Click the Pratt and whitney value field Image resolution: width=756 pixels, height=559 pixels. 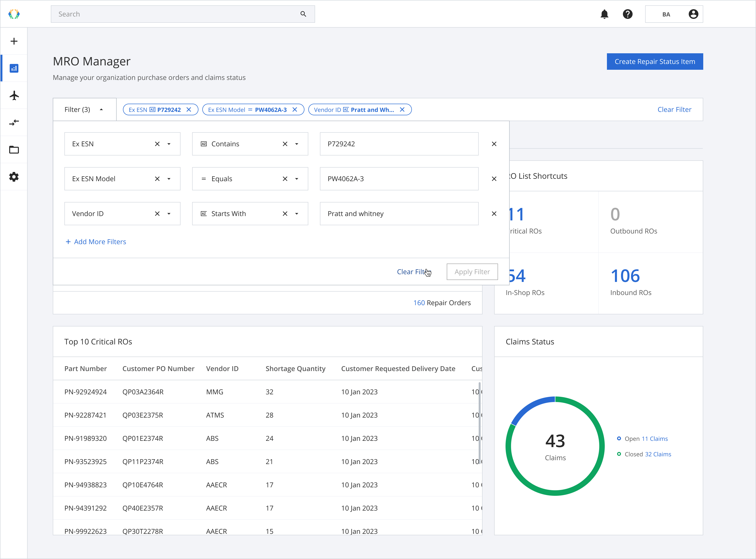pos(399,214)
